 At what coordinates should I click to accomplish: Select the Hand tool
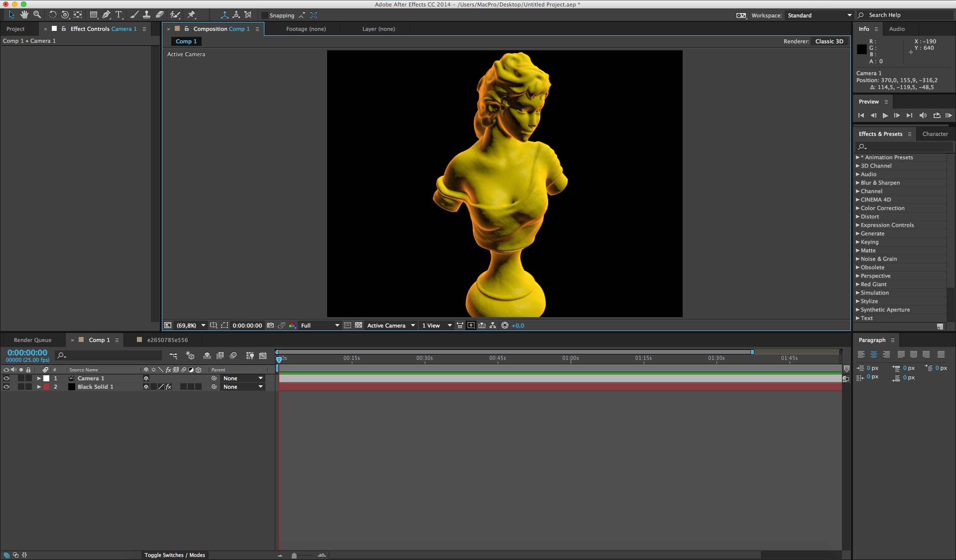[24, 15]
